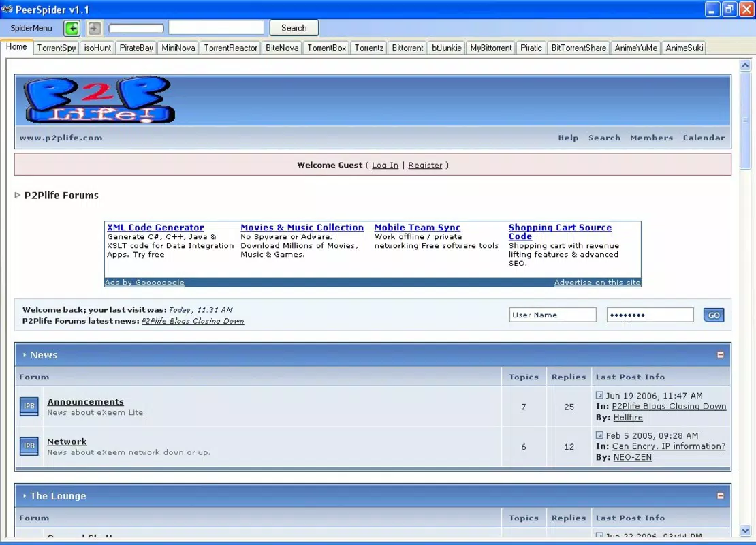Viewport: 756px width, 545px height.
Task: Click the scrollbar down arrow
Action: 745,531
